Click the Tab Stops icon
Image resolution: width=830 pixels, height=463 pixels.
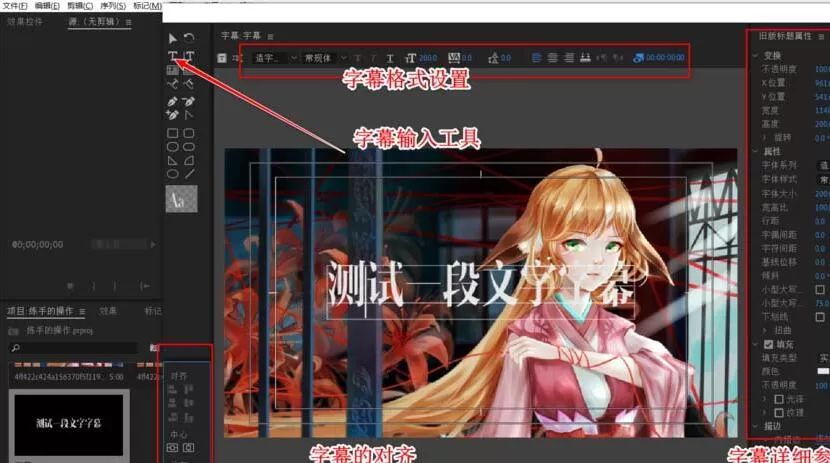(x=585, y=58)
